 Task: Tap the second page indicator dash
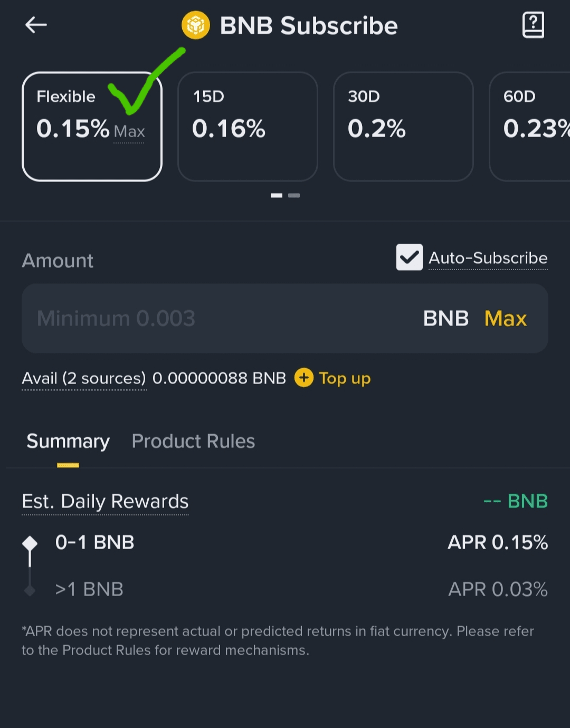point(294,195)
